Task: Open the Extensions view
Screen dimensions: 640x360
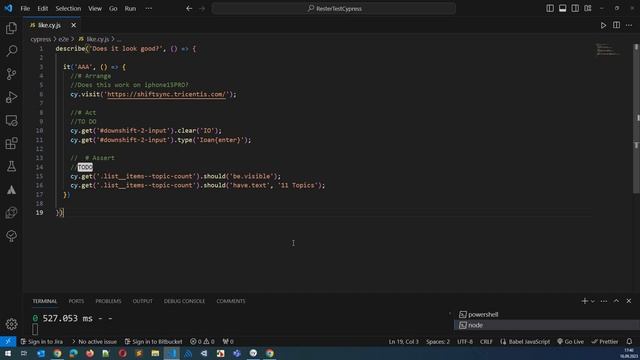Action: point(11,143)
